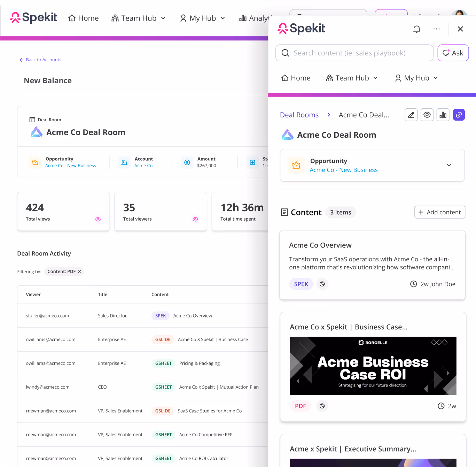Image resolution: width=476 pixels, height=467 pixels.
Task: Expand the Opportunity card chevron in panel
Action: (449, 165)
